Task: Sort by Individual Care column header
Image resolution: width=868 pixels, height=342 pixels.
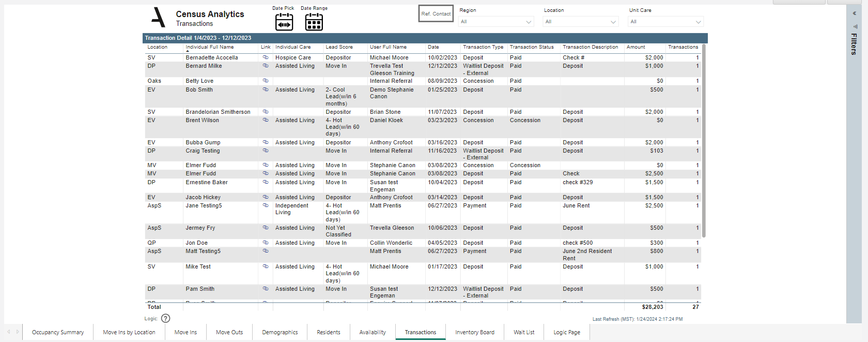Action: [293, 47]
